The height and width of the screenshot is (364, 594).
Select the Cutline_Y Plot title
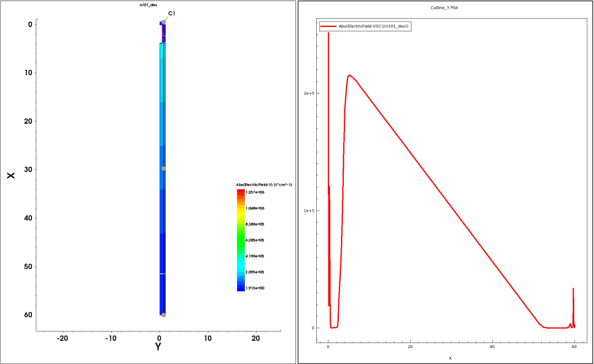point(444,8)
